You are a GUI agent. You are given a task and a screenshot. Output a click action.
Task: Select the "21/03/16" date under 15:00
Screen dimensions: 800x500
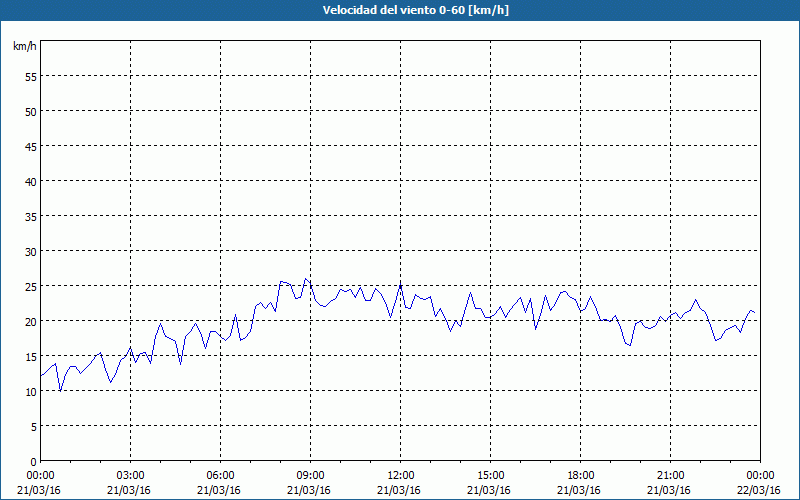489,491
